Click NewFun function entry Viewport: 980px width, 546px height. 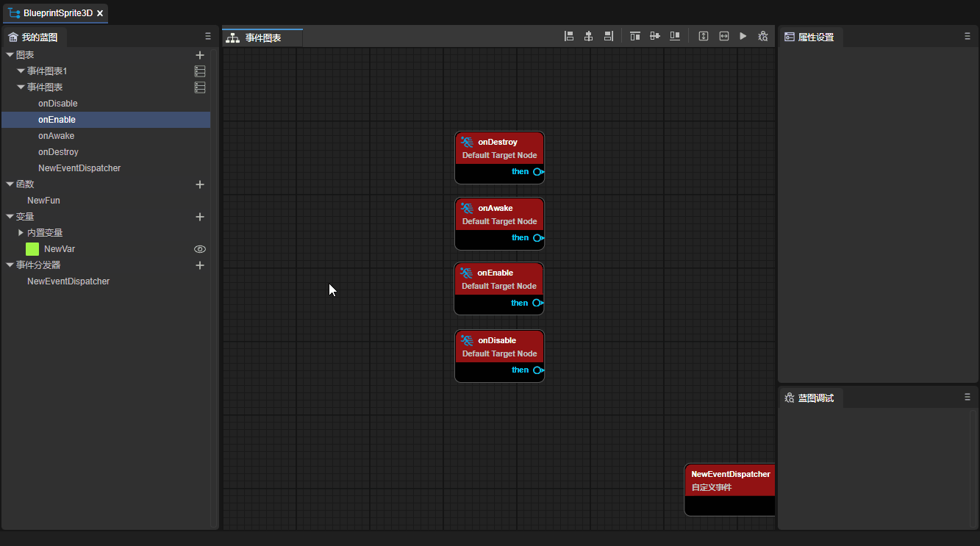tap(43, 201)
